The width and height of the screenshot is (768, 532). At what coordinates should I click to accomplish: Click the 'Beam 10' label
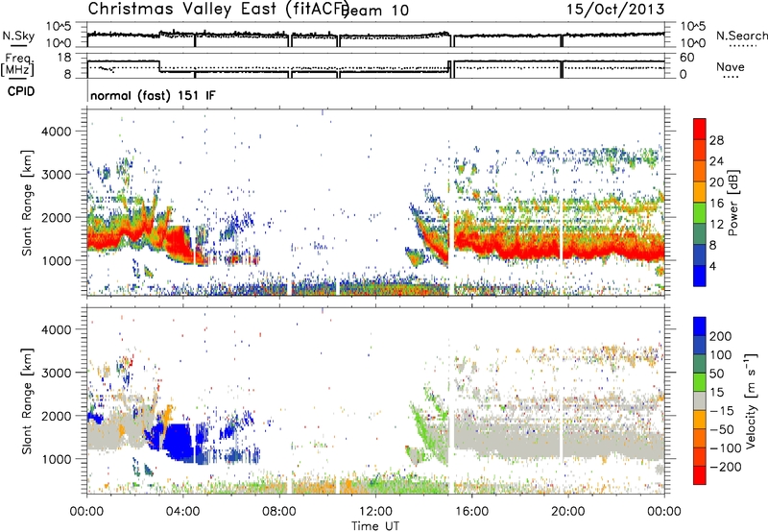pyautogui.click(x=374, y=11)
